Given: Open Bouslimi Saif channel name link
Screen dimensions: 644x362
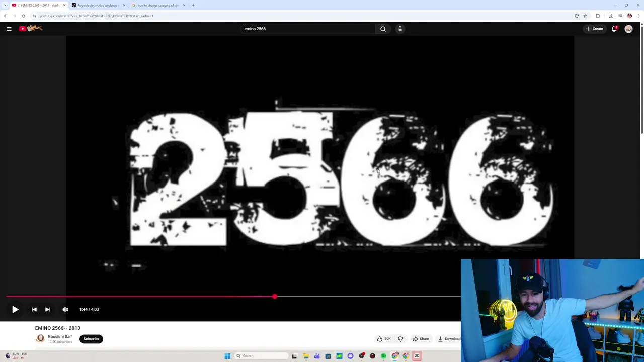Looking at the screenshot, I should pyautogui.click(x=60, y=336).
